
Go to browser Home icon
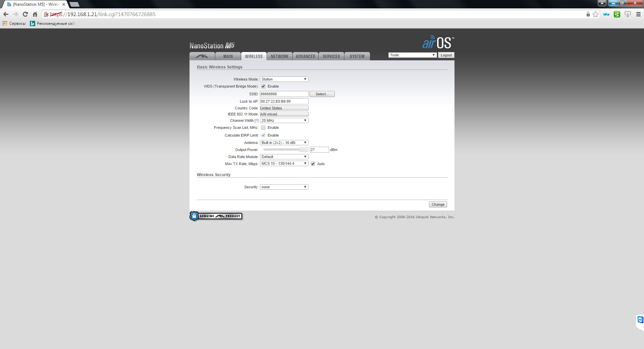coord(35,14)
